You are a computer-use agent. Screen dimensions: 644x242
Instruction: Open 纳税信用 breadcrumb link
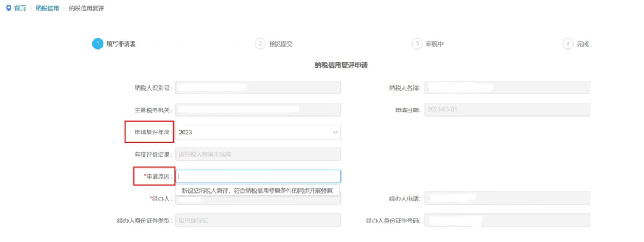[x=47, y=8]
